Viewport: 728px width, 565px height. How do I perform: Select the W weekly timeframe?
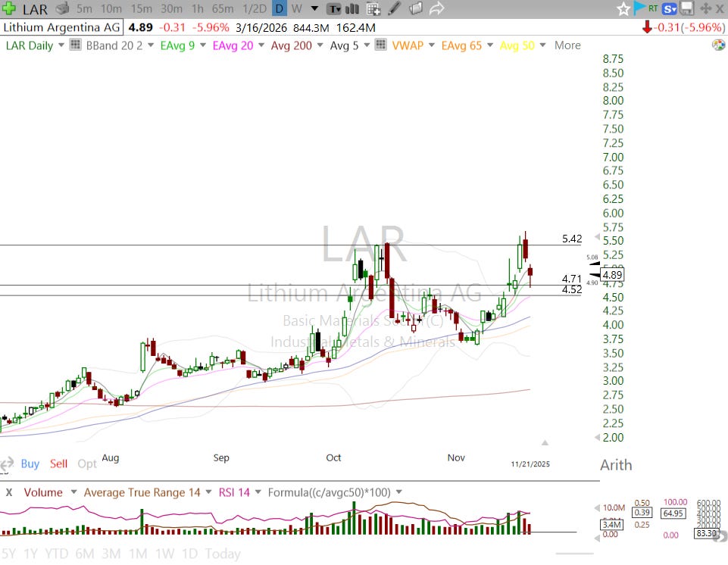coord(297,9)
